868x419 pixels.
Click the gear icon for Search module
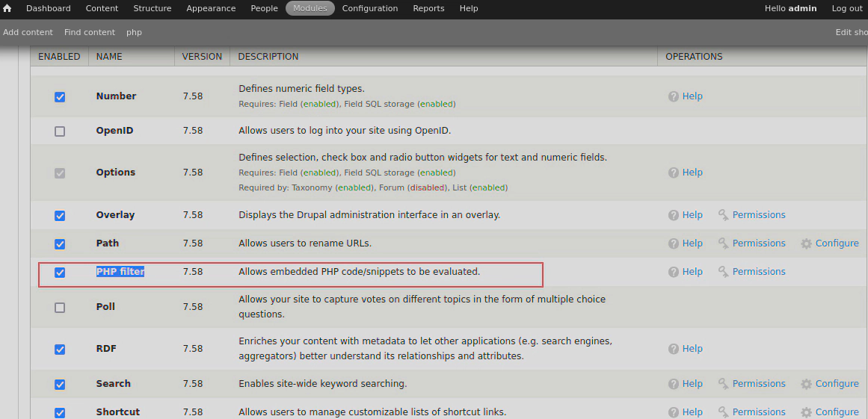pyautogui.click(x=806, y=384)
